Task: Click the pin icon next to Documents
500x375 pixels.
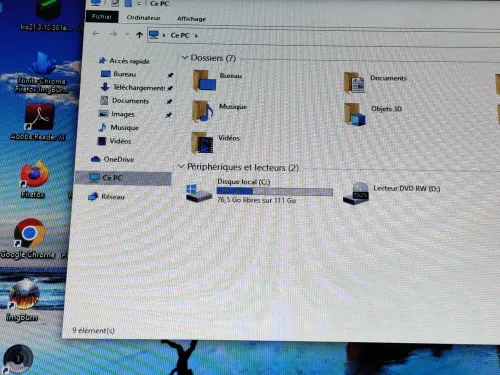Action: 169,101
